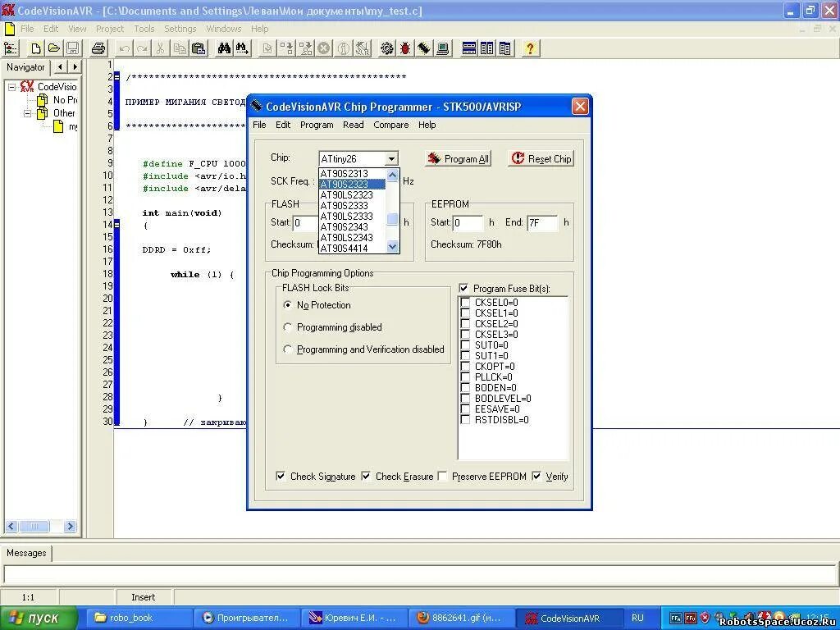This screenshot has height=630, width=840.
Task: Open the main window Project menu
Action: (x=110, y=29)
